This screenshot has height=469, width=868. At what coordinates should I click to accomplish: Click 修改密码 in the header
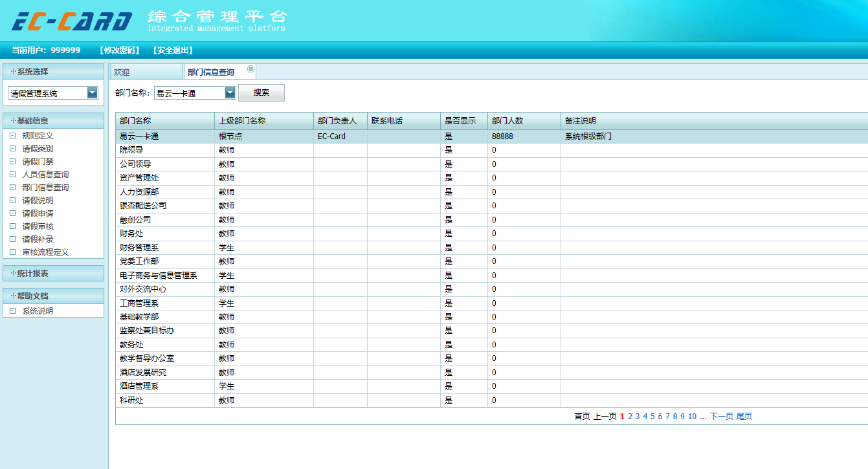(120, 50)
